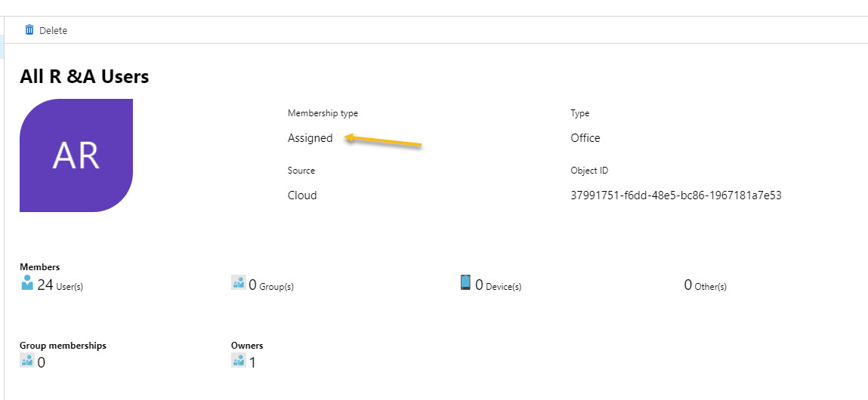Click the Delete trash can icon
This screenshot has width=868, height=400.
click(x=29, y=30)
